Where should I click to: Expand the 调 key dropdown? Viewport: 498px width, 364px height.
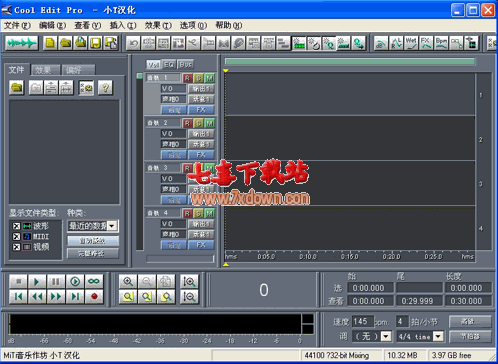(x=386, y=336)
